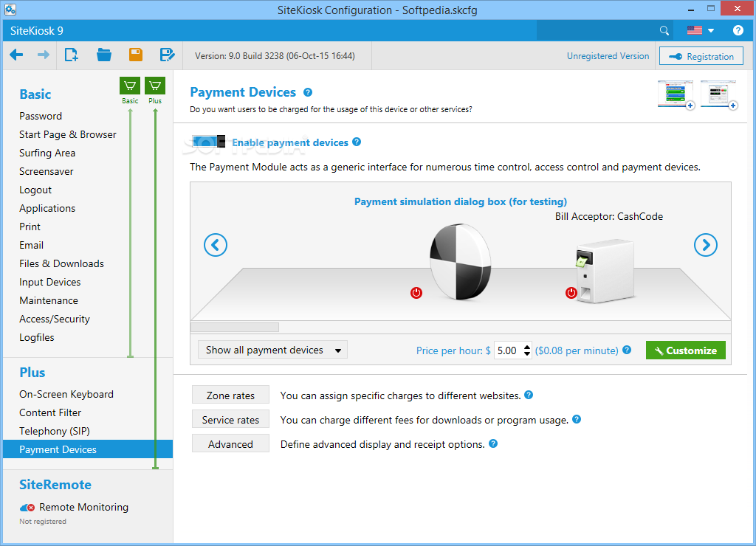Open the On-Screen Keyboard section
The image size is (756, 546).
tap(66, 394)
